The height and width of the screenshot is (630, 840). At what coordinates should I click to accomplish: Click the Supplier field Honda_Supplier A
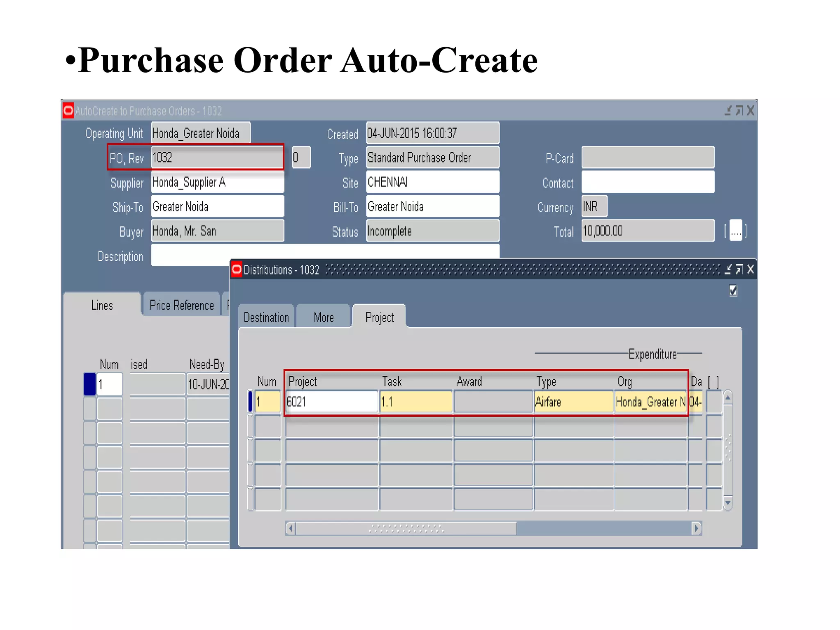click(217, 182)
